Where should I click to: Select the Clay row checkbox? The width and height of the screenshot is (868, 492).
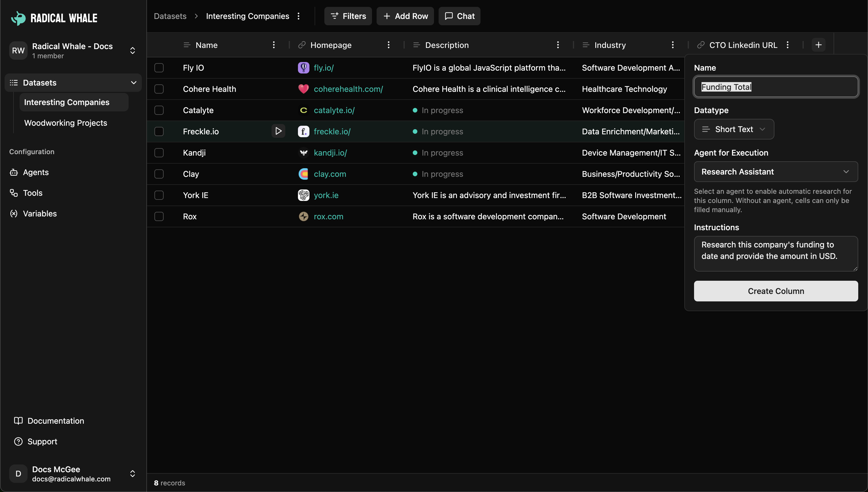pos(159,174)
